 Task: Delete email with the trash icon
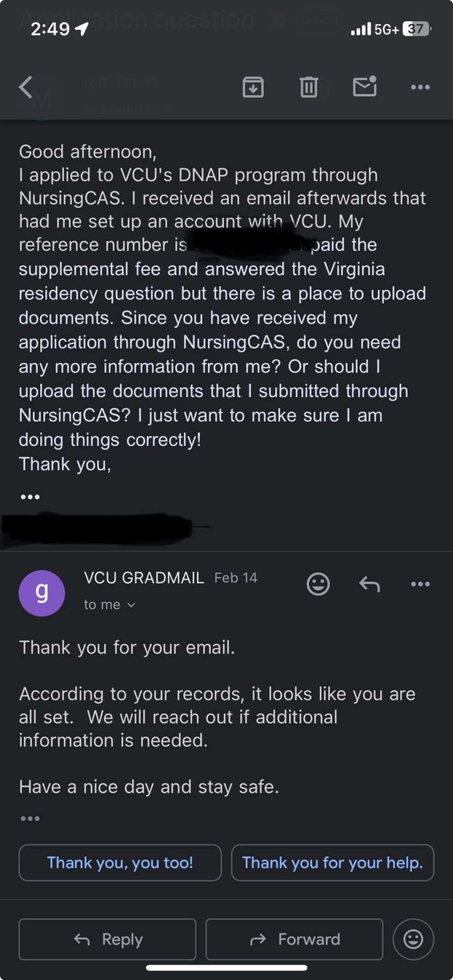tap(309, 87)
